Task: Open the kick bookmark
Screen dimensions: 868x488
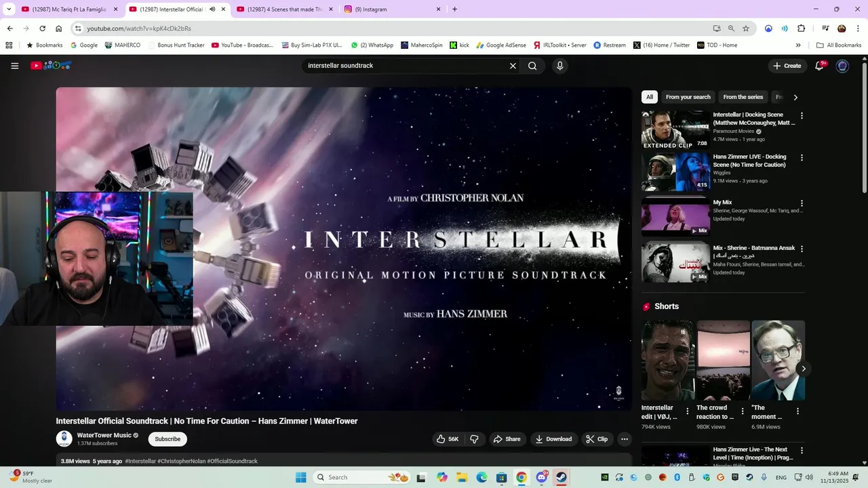Action: point(460,45)
